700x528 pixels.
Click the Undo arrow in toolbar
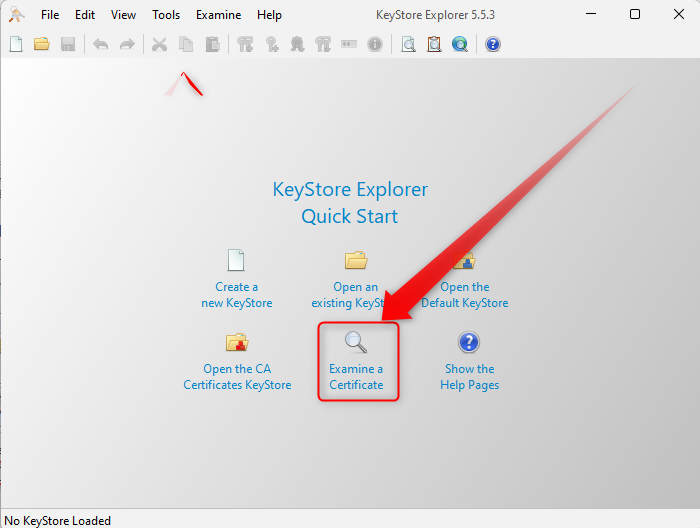(101, 44)
